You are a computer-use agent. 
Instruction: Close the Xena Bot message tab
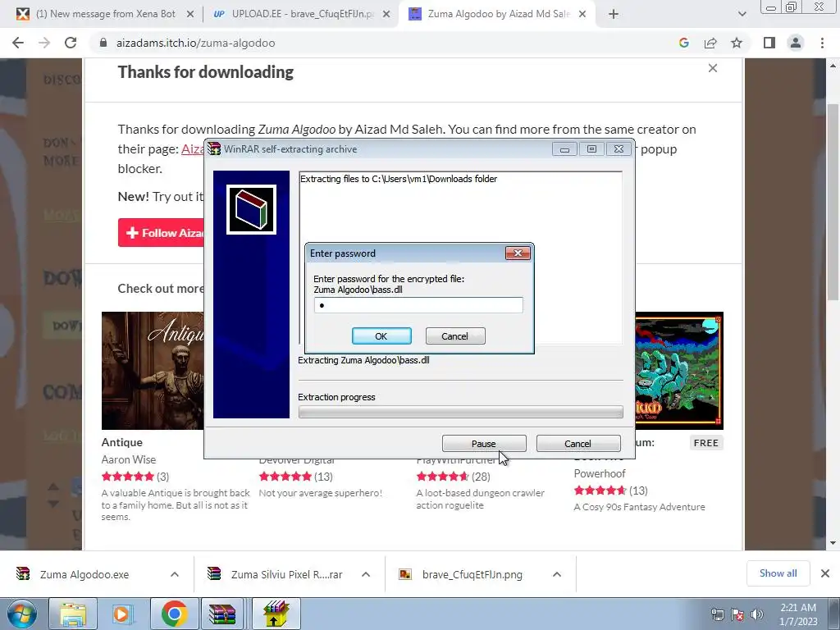pos(189,15)
